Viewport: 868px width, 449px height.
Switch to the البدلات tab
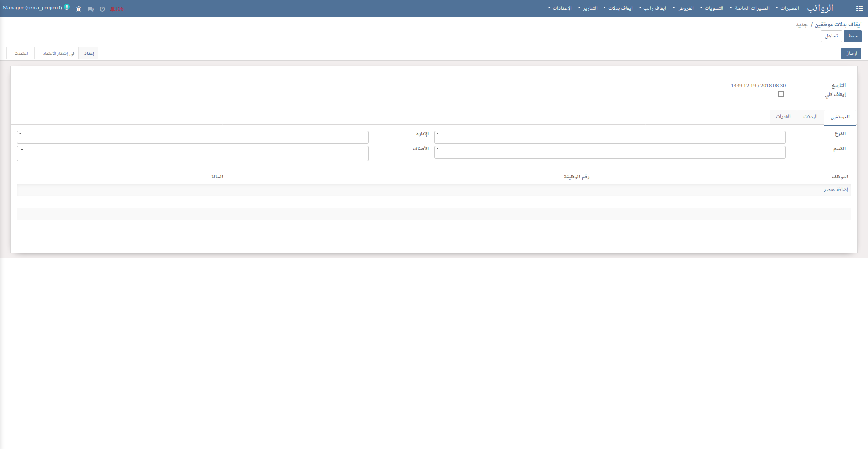click(810, 117)
